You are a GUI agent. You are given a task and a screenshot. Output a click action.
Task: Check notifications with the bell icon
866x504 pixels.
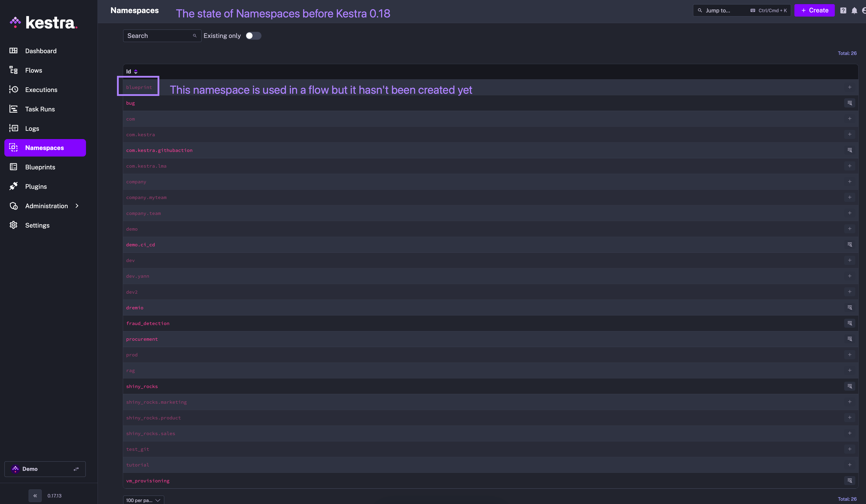tap(855, 10)
